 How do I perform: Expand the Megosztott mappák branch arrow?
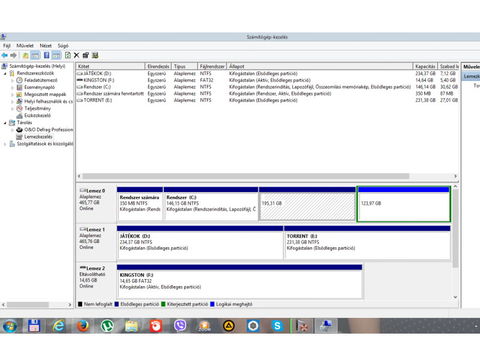point(12,95)
